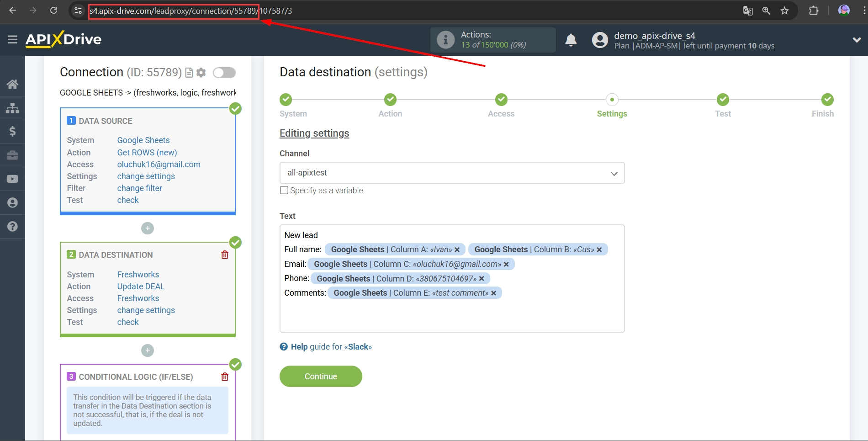Click 'change settings' in Data Source

(x=146, y=176)
